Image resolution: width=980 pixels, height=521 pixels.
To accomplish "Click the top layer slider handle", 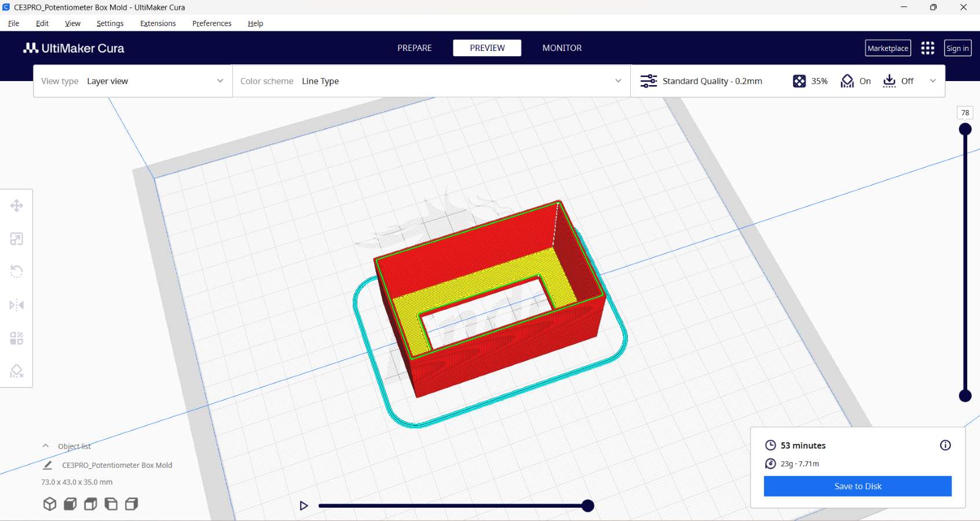I will point(965,129).
